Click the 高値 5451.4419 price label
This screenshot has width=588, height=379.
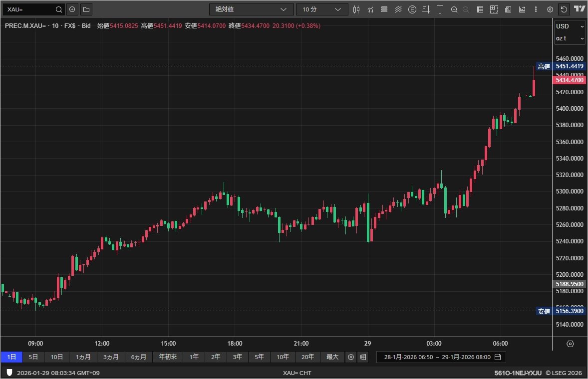point(561,66)
